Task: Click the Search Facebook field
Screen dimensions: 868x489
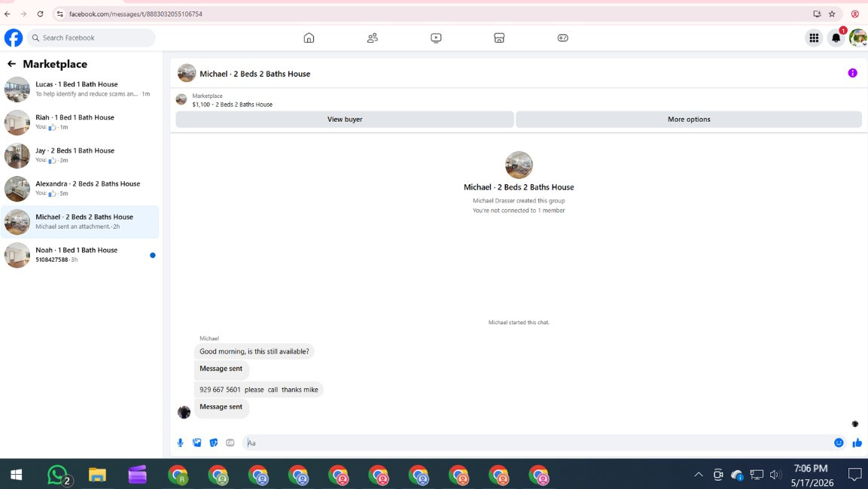Action: tap(91, 38)
